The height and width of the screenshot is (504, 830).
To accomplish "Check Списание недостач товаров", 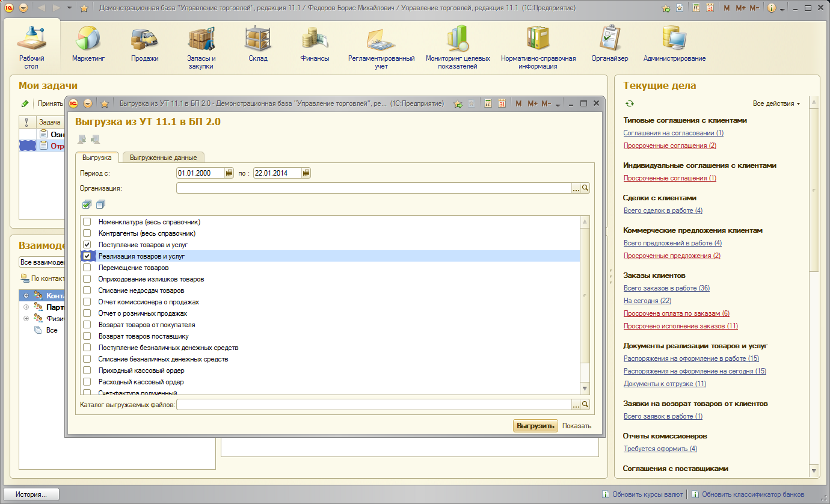I will pos(87,290).
